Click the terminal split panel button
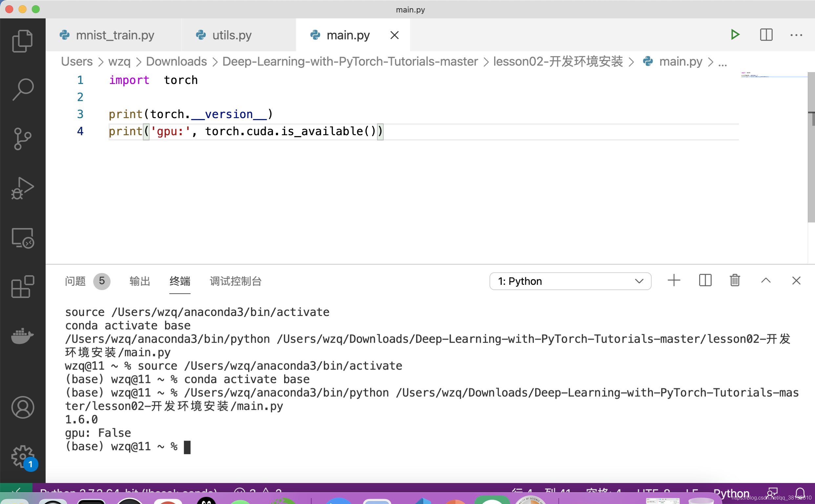 [x=705, y=281]
